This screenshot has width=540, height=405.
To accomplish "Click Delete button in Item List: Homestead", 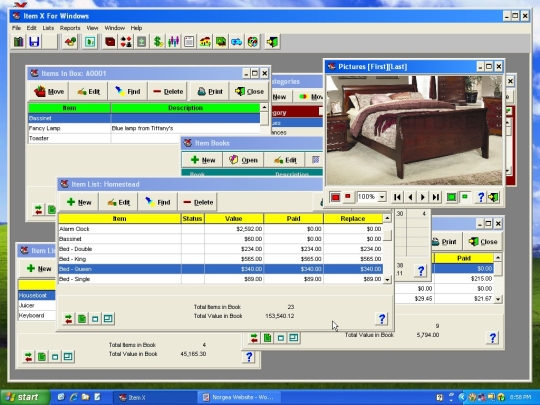I will click(x=198, y=202).
